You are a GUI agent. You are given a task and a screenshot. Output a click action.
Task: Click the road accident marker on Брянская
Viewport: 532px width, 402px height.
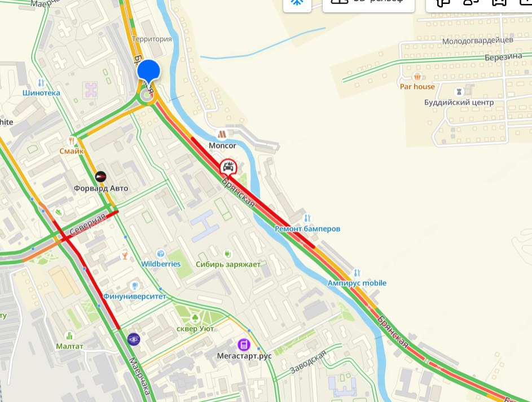click(x=228, y=168)
